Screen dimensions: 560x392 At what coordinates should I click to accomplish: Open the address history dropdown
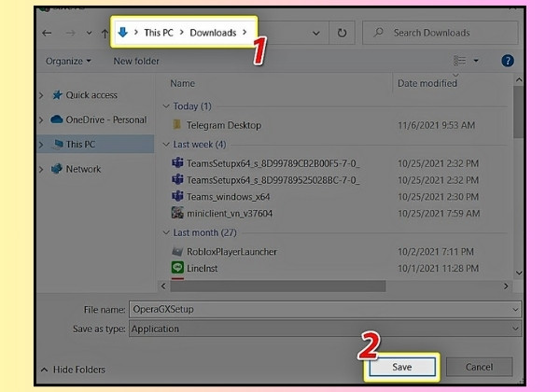click(316, 34)
